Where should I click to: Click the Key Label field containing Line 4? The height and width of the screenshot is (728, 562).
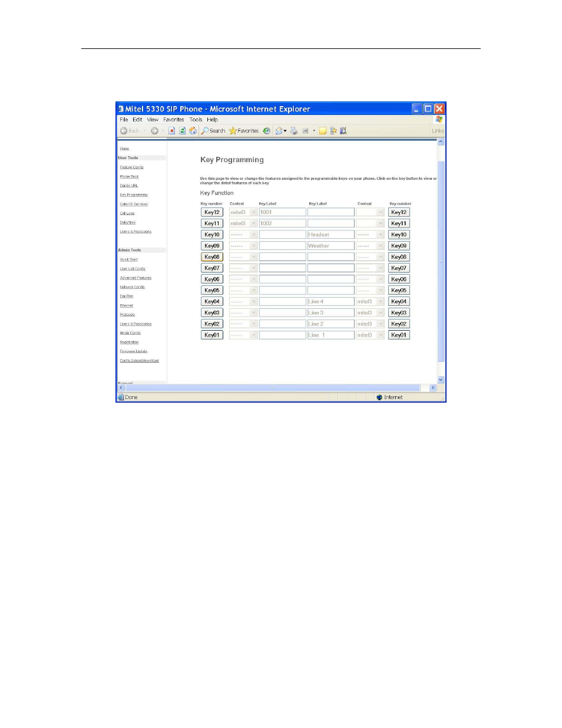330,301
